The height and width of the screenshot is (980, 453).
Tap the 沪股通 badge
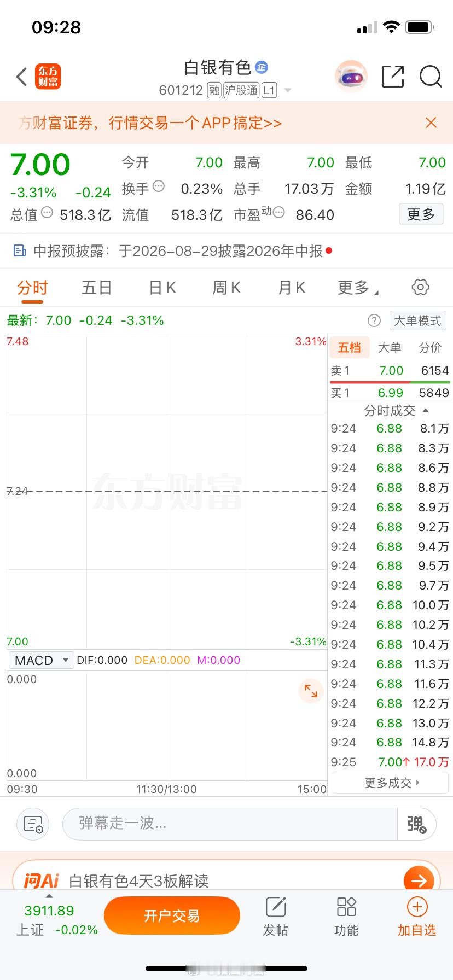coord(241,90)
